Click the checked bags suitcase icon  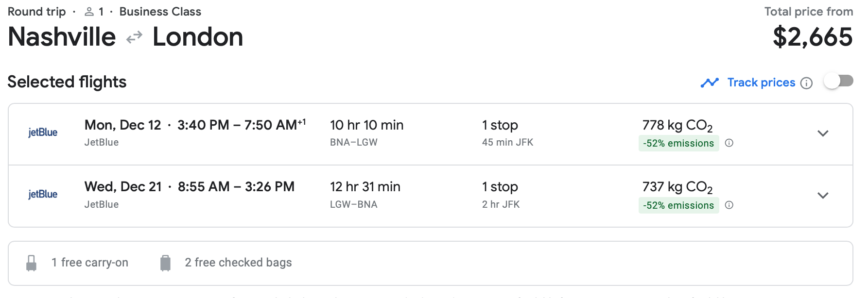click(165, 263)
